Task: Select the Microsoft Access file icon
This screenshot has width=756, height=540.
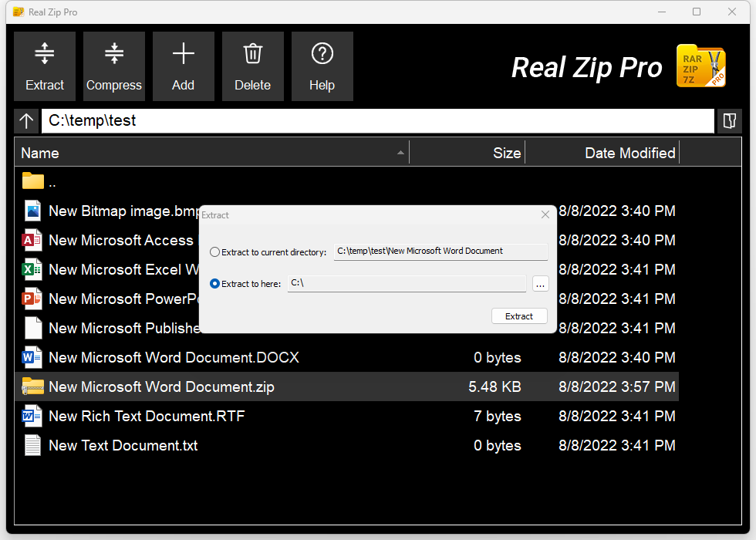Action: coord(32,240)
